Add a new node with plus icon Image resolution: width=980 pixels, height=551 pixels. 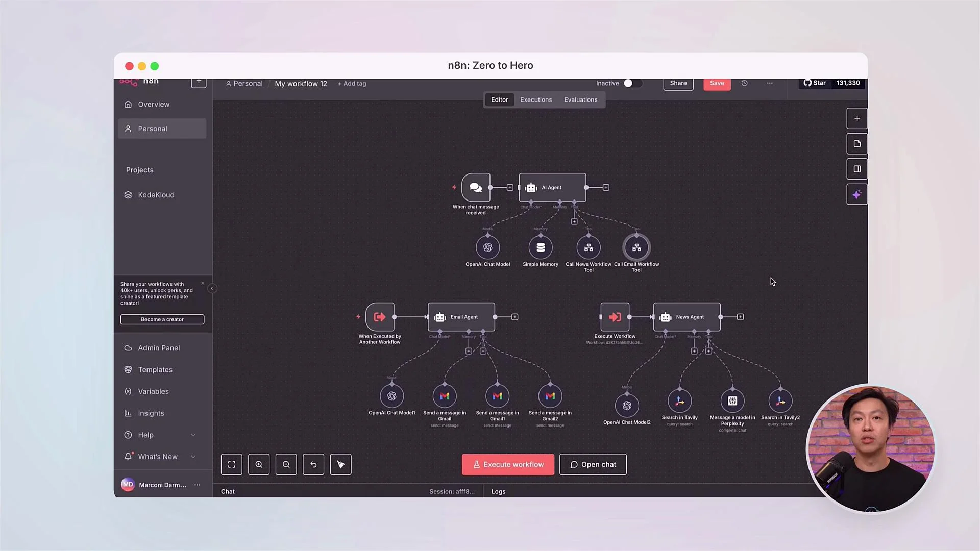(857, 118)
